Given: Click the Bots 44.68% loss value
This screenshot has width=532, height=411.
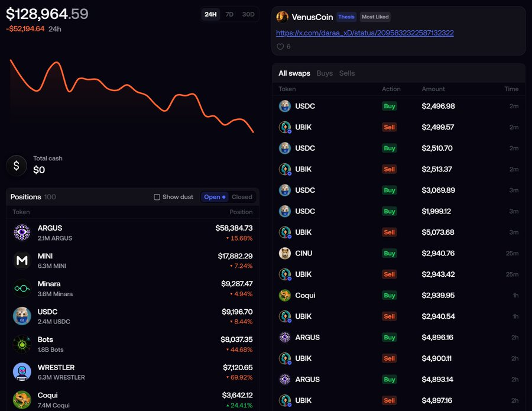Looking at the screenshot, I should tap(239, 349).
